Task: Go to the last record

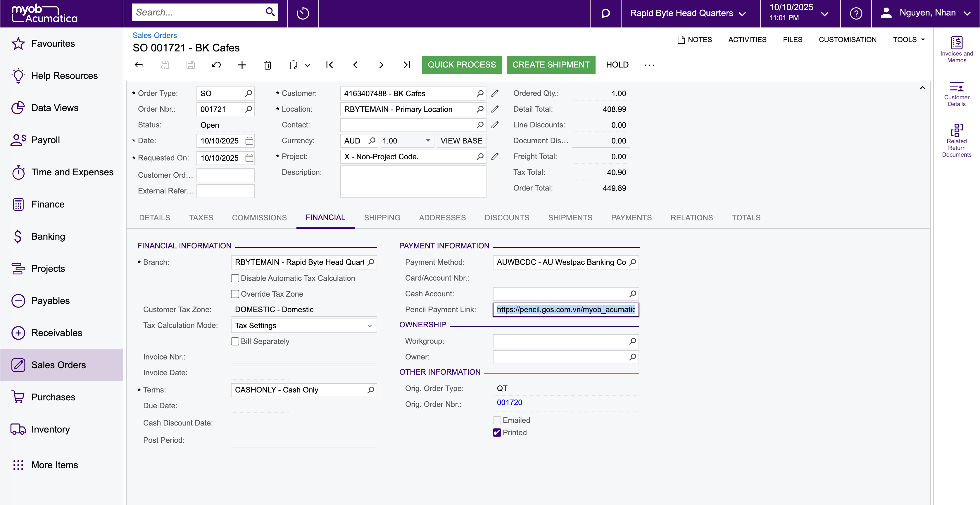Action: (407, 65)
